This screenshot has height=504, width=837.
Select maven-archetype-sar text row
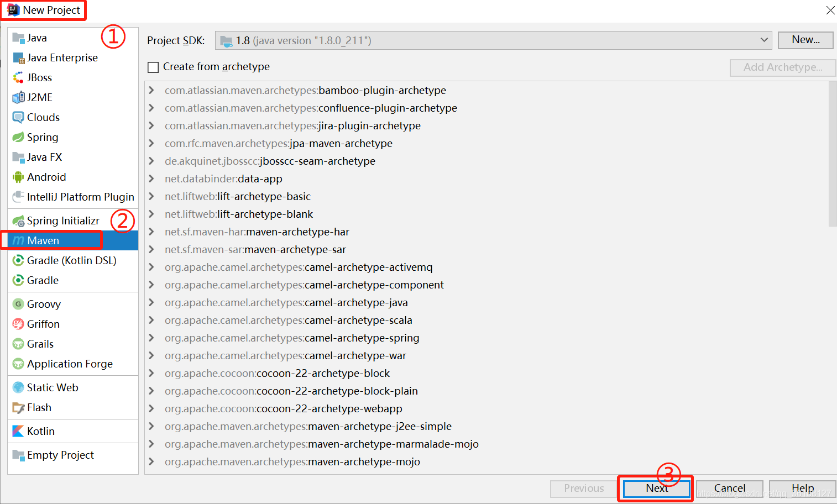coord(255,249)
